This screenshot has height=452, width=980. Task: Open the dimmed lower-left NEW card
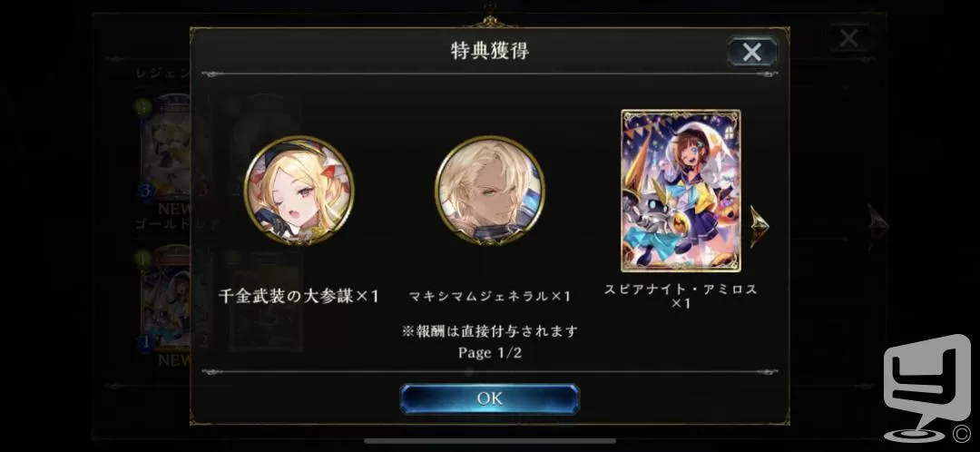coord(165,307)
